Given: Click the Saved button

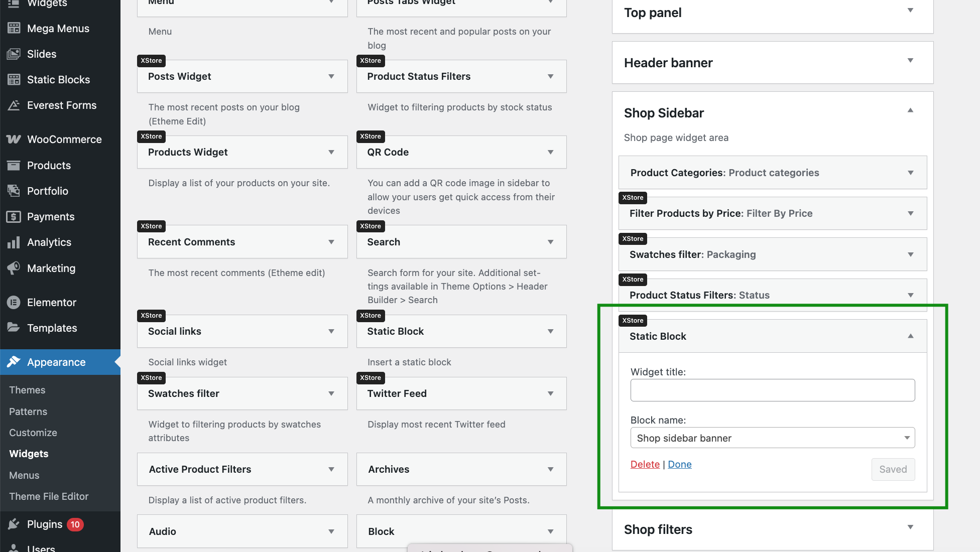Looking at the screenshot, I should (x=893, y=469).
